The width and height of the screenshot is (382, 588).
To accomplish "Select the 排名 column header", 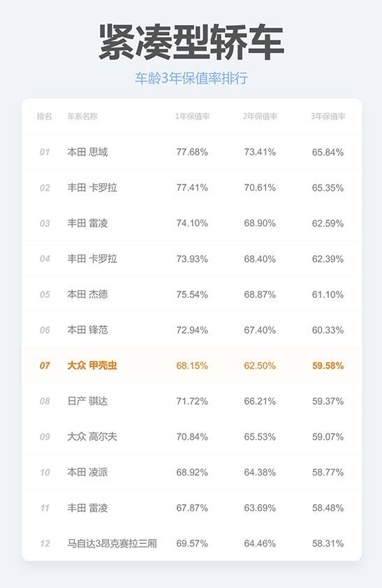I will coord(44,116).
